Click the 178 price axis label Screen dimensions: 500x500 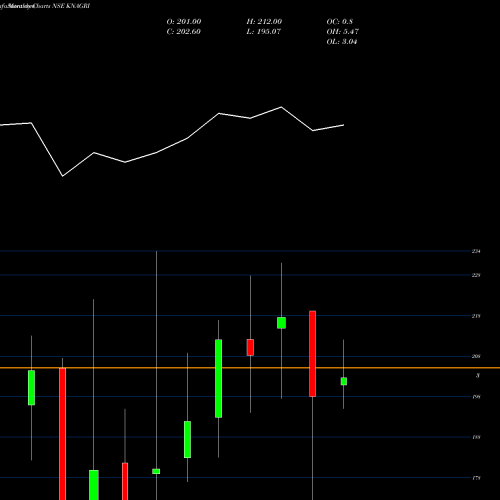click(476, 478)
